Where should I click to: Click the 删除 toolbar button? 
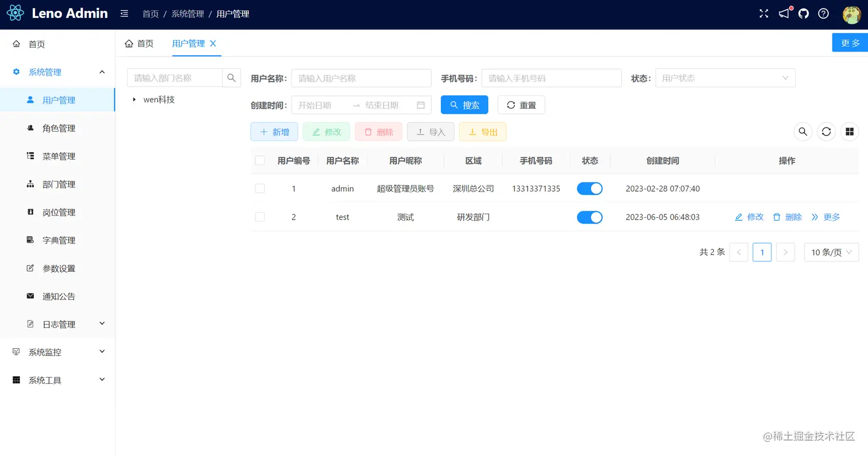point(378,132)
